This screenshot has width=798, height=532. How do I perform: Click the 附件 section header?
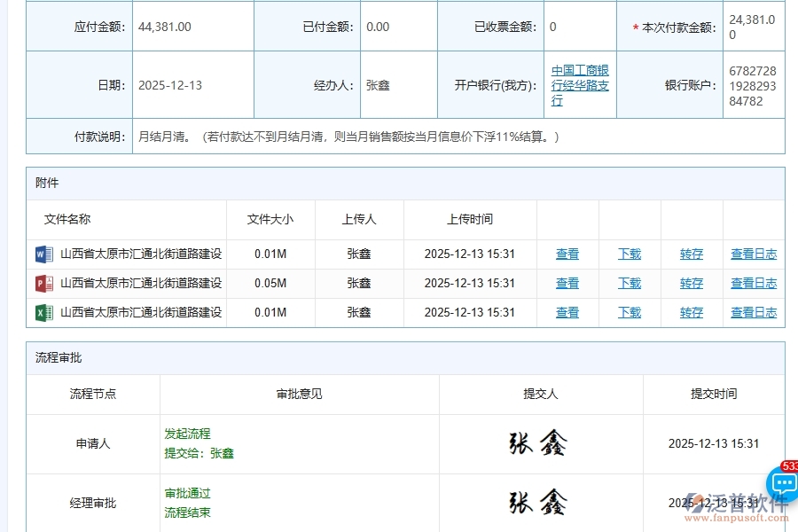coord(46,184)
